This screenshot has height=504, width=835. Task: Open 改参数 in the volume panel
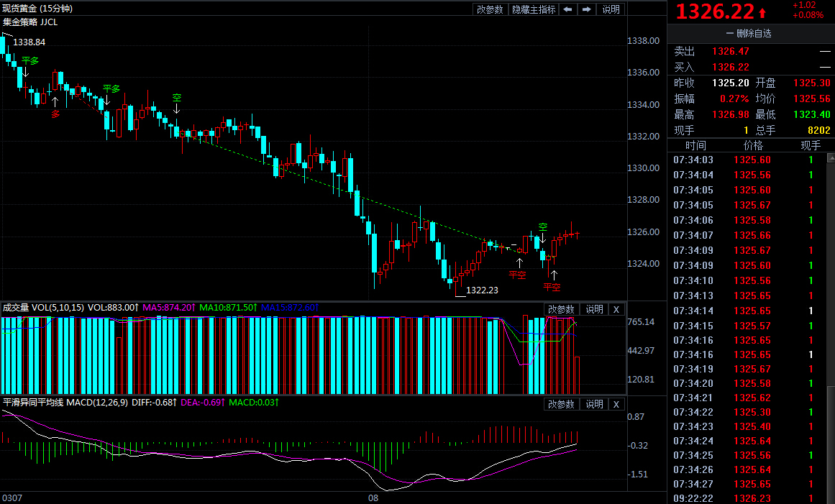[561, 309]
